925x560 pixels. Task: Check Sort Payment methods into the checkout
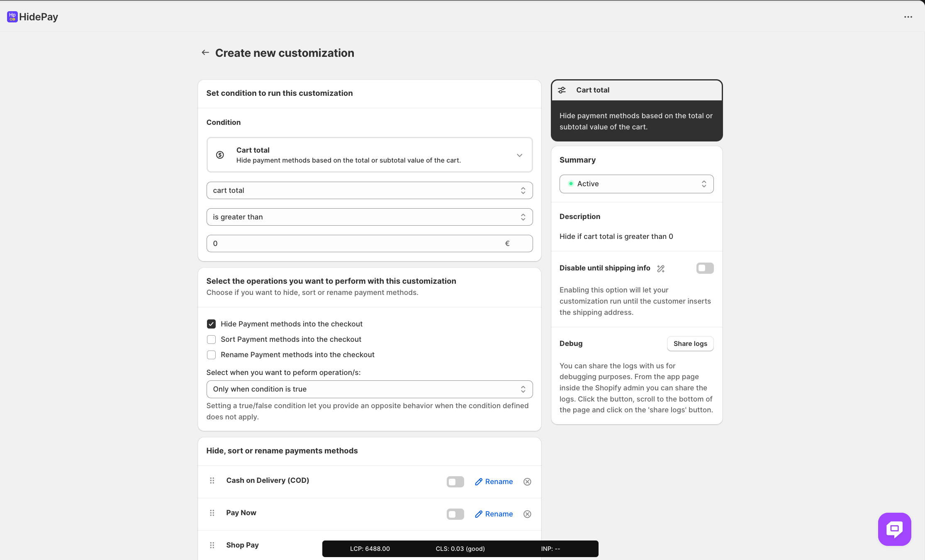pos(211,339)
